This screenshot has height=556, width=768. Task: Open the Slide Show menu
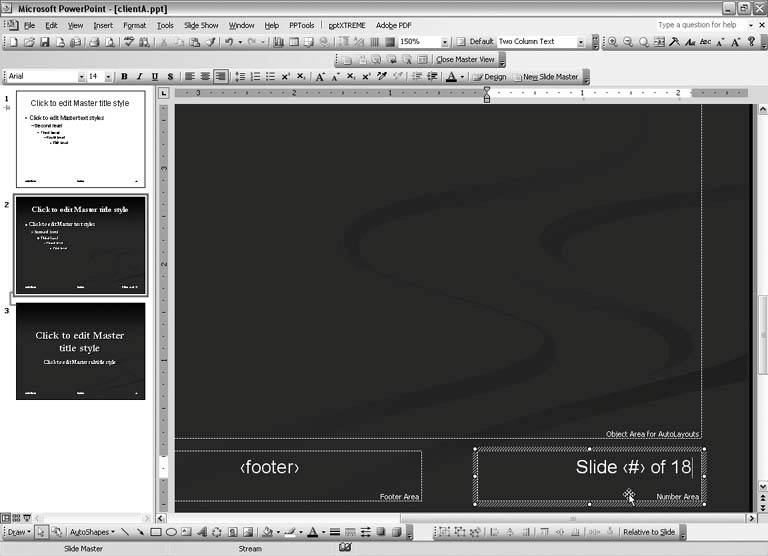point(201,25)
